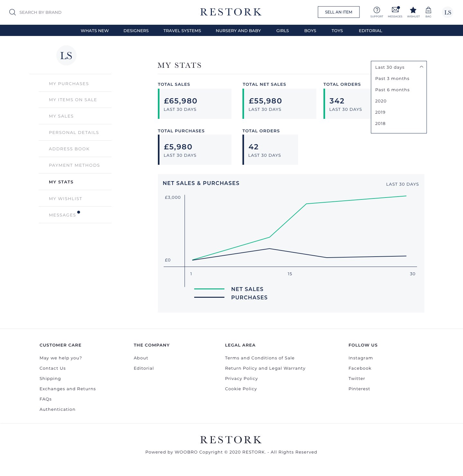Open Editorial link in footer
This screenshot has height=476, width=463.
(144, 368)
